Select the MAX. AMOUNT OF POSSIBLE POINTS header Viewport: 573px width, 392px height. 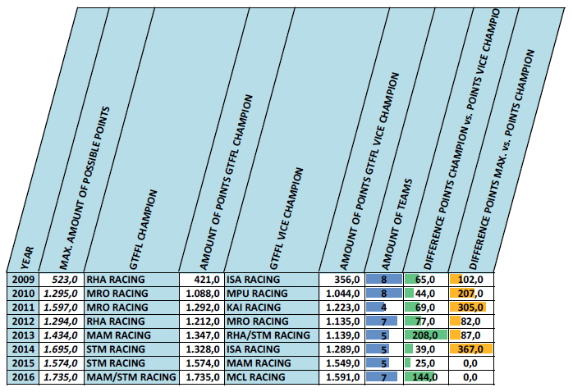[85, 188]
